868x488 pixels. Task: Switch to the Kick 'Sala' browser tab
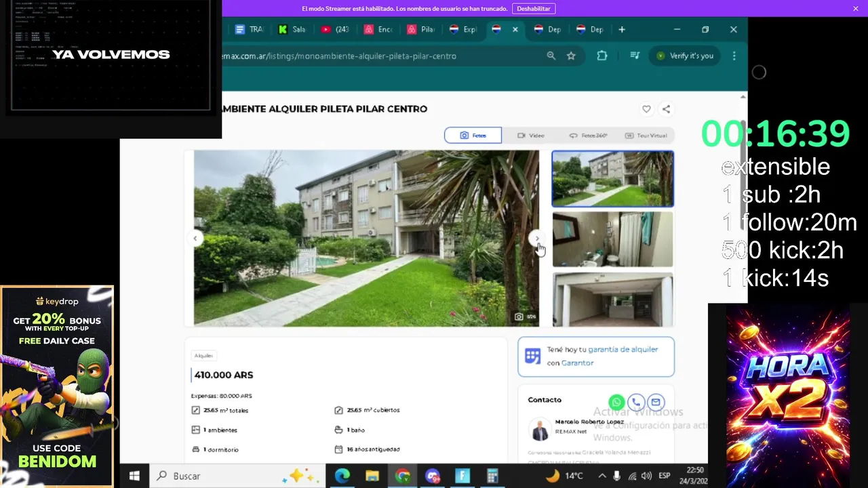[x=292, y=29]
